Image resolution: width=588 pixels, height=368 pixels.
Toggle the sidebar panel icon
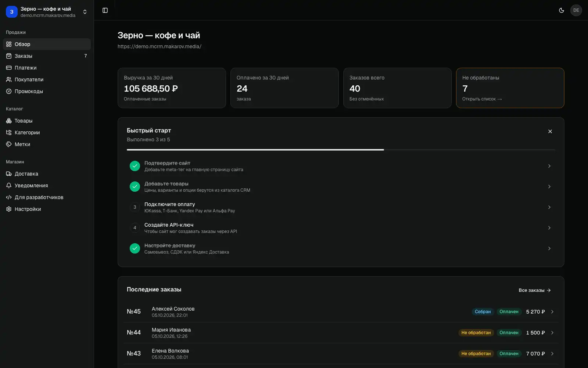click(x=105, y=10)
